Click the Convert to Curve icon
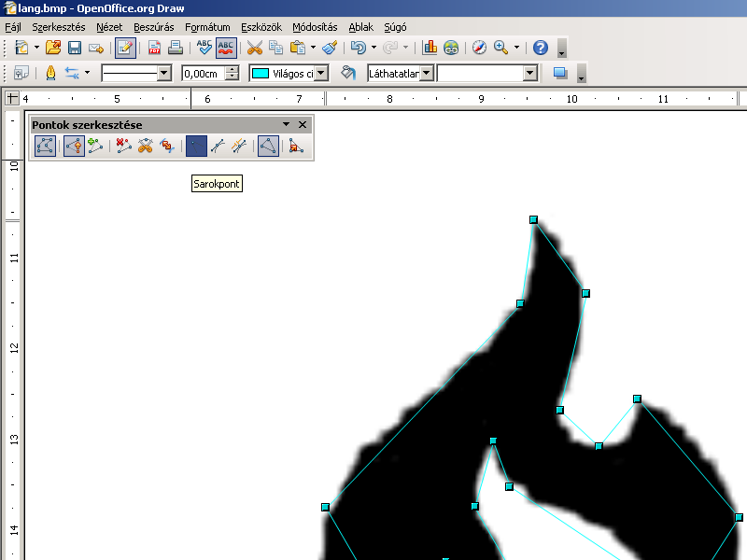The height and width of the screenshot is (560, 747). tap(167, 146)
